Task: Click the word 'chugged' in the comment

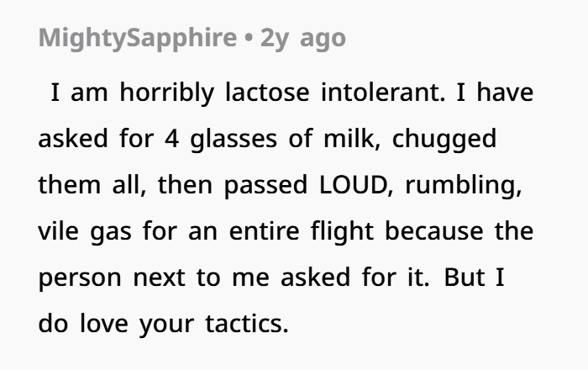Action: point(444,140)
